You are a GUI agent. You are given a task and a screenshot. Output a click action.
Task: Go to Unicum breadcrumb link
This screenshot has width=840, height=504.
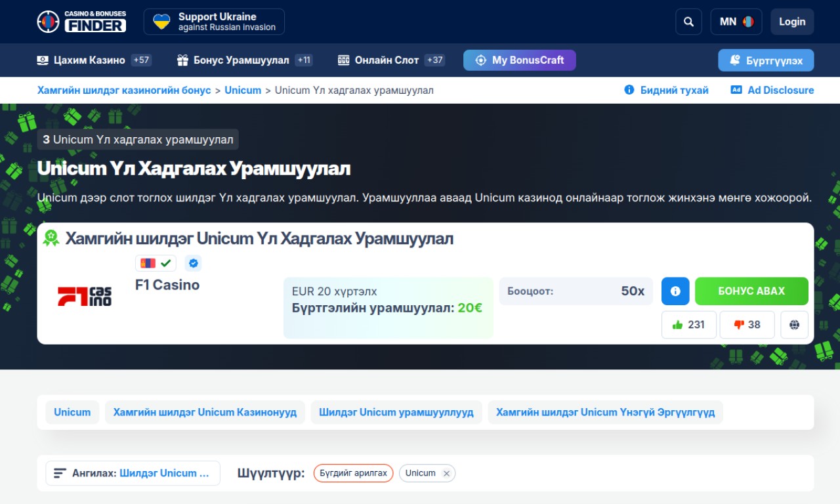point(243,91)
